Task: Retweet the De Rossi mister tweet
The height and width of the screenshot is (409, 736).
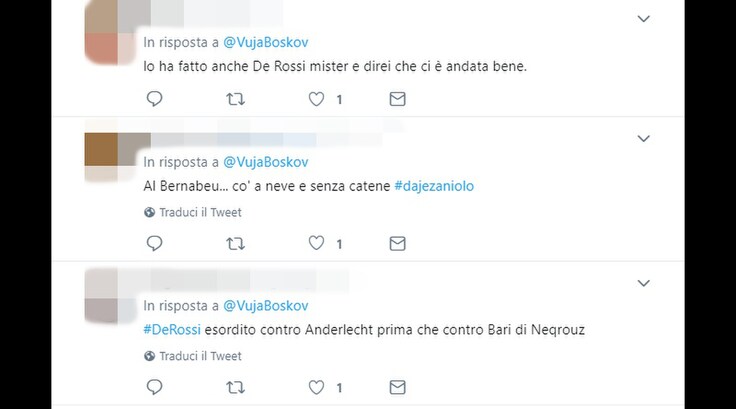Action: (235, 99)
